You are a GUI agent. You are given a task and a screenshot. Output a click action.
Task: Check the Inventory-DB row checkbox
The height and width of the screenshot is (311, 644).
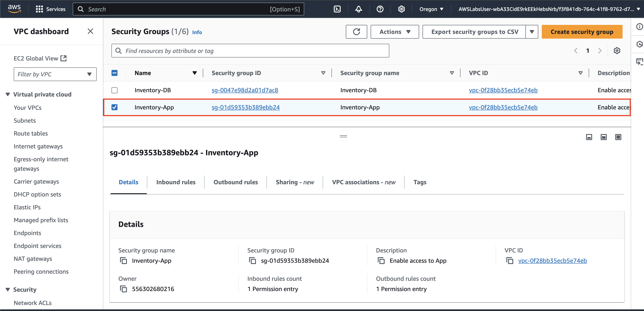click(x=114, y=90)
